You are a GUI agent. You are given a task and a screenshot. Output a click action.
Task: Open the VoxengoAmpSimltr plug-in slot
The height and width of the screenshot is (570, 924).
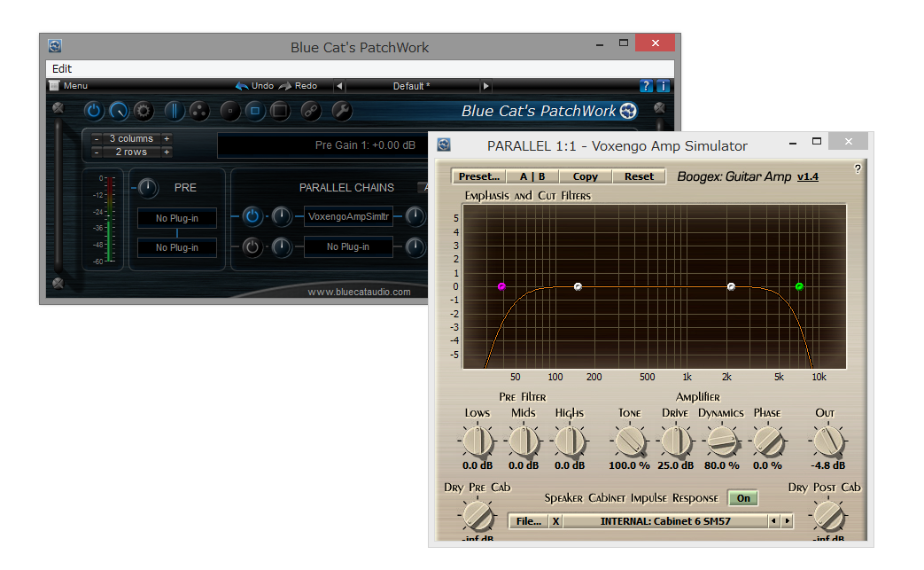pos(348,216)
